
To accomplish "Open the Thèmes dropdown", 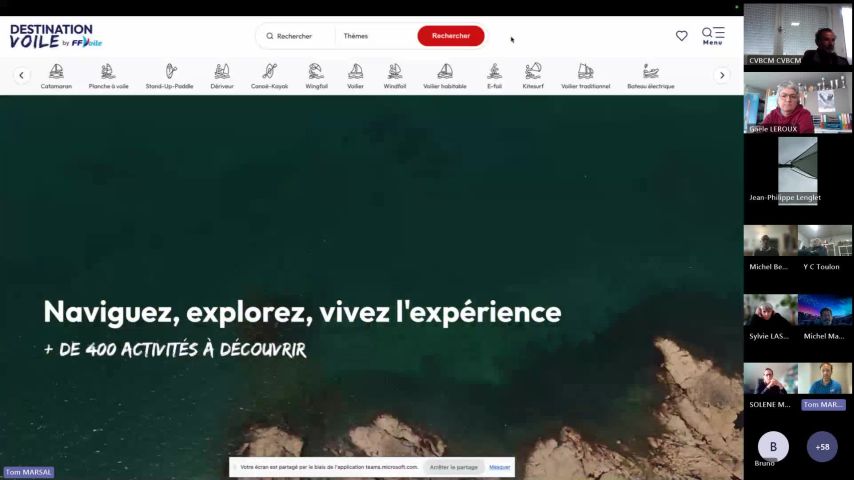I will point(375,36).
